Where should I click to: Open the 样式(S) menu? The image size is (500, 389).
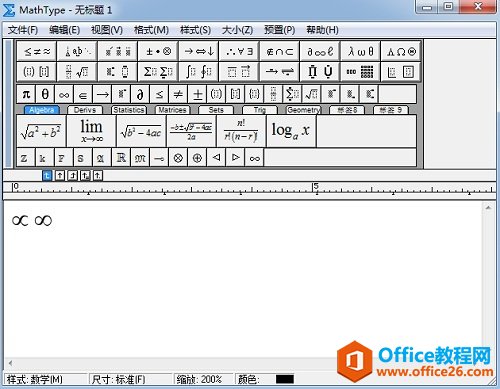(195, 30)
